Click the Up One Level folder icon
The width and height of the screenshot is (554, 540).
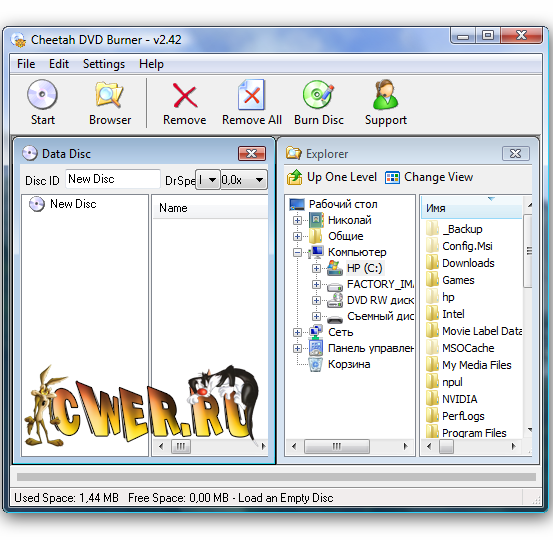pos(294,177)
